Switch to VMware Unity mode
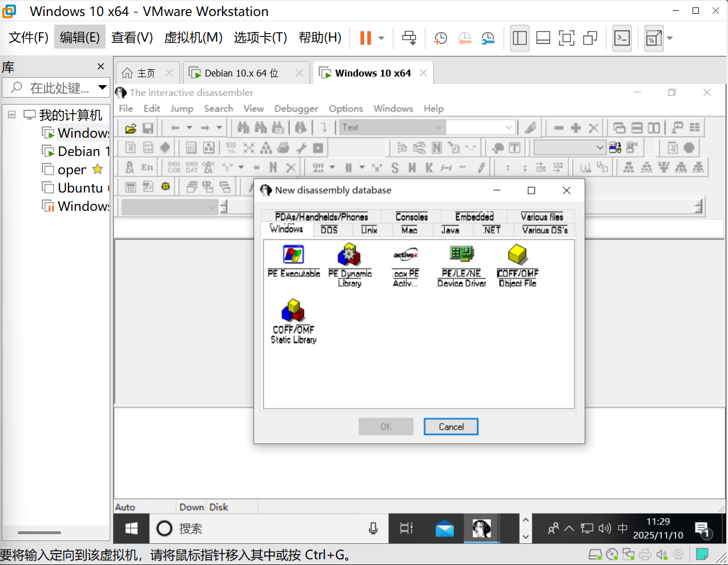Viewport: 728px width, 565px height. click(590, 38)
